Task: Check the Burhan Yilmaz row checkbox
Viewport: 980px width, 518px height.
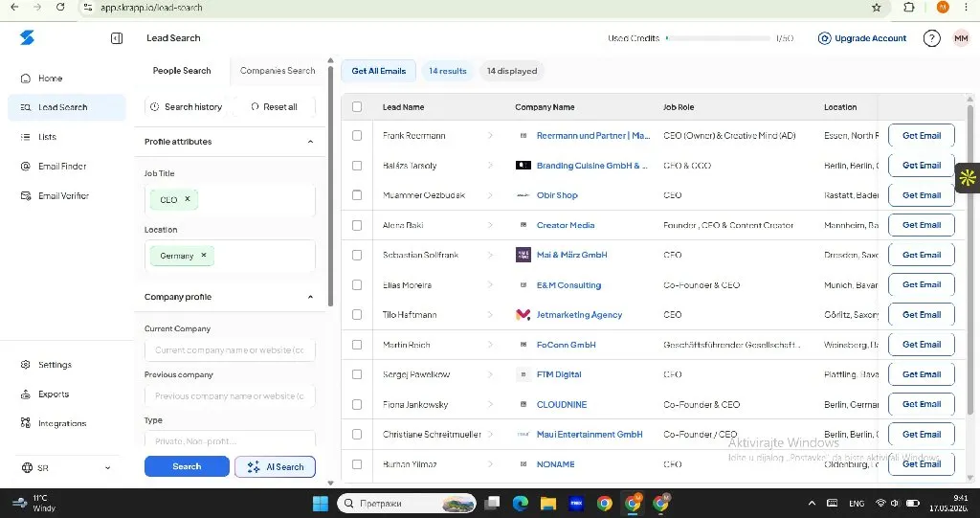Action: (x=357, y=464)
